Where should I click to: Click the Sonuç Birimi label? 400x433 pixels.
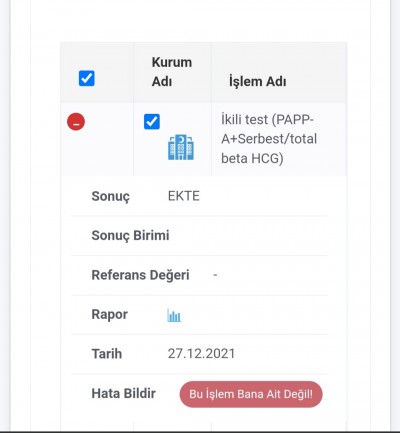click(130, 235)
